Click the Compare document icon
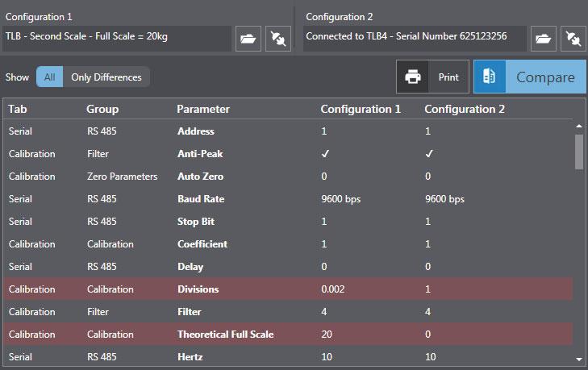This screenshot has width=588, height=370. pyautogui.click(x=489, y=77)
